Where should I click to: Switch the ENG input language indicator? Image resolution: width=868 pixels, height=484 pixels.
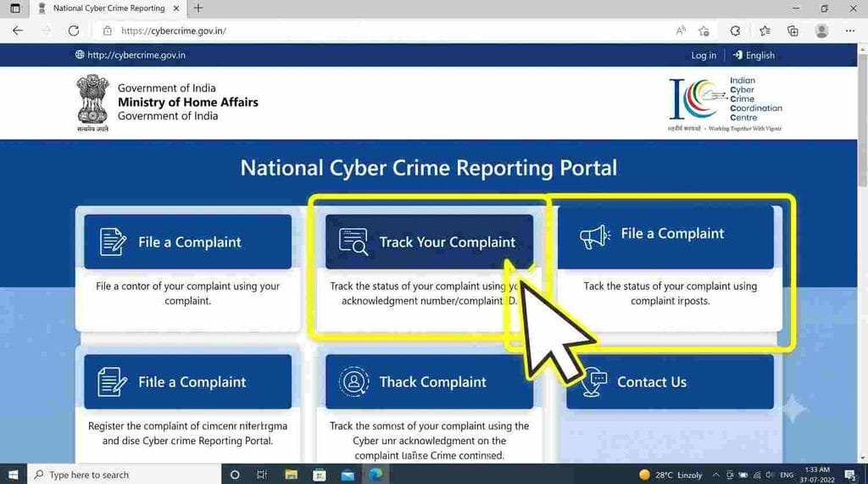(787, 475)
